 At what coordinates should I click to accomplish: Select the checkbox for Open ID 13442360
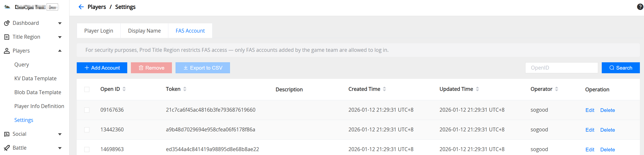point(87,130)
